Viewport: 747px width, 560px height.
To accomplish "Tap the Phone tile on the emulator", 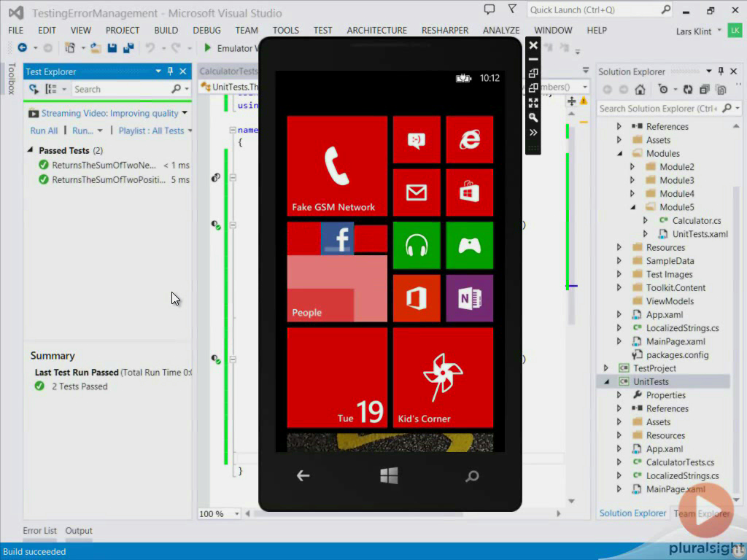I will tap(337, 166).
